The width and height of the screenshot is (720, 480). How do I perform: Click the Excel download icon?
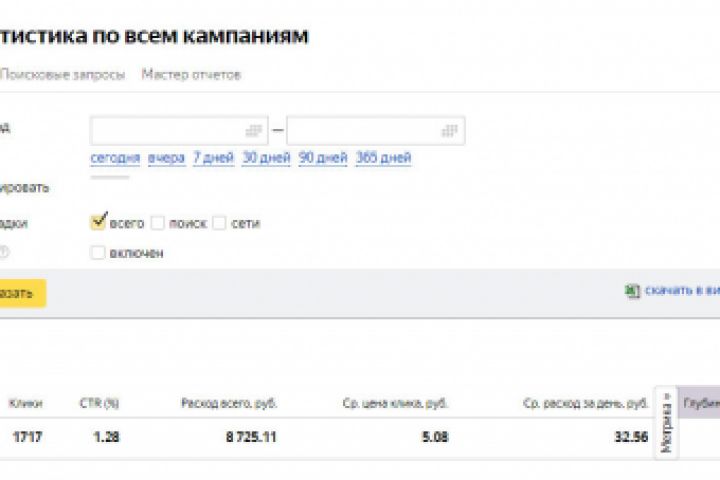point(632,291)
